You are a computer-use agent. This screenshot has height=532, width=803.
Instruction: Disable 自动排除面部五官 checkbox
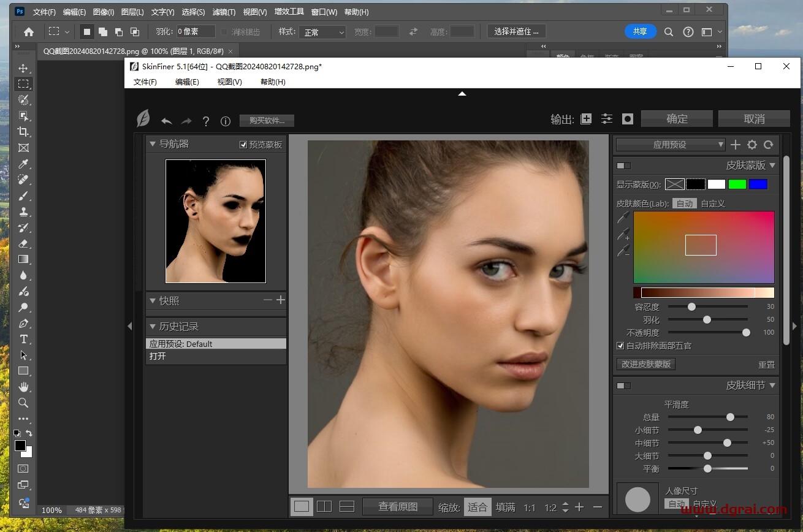(x=620, y=346)
